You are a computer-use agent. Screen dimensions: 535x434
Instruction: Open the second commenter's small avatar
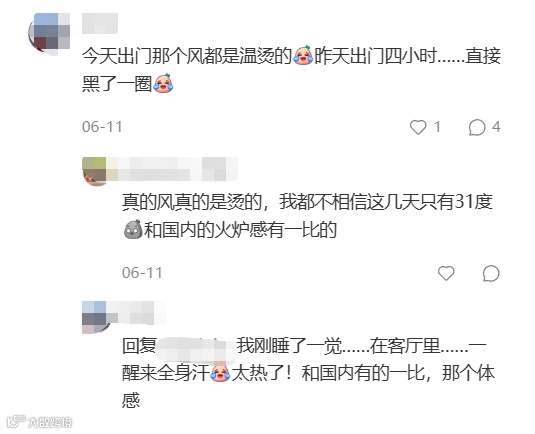pyautogui.click(x=95, y=172)
